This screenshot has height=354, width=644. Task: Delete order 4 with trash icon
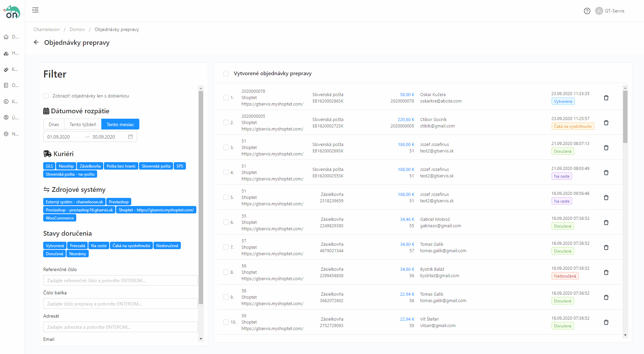coord(606,173)
